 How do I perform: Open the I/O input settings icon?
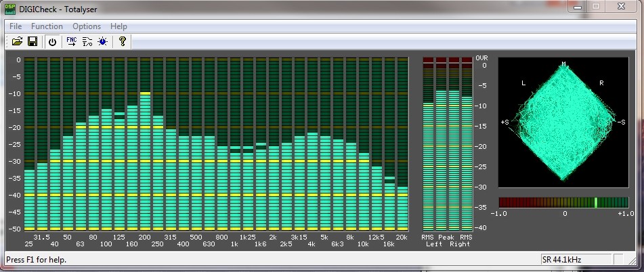(x=87, y=42)
